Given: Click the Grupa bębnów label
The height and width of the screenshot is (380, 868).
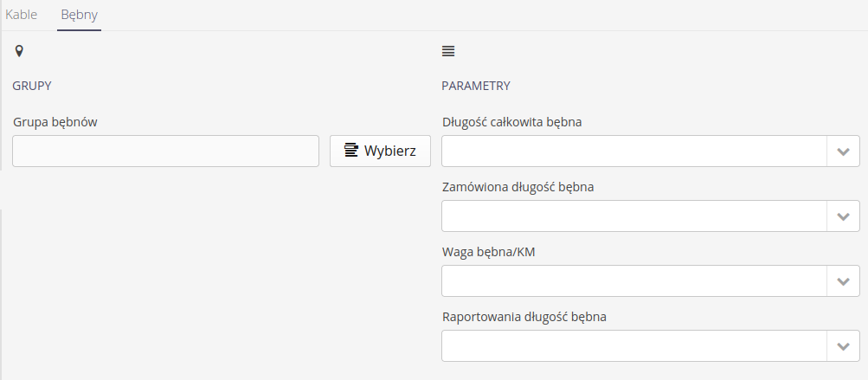Looking at the screenshot, I should tap(55, 122).
